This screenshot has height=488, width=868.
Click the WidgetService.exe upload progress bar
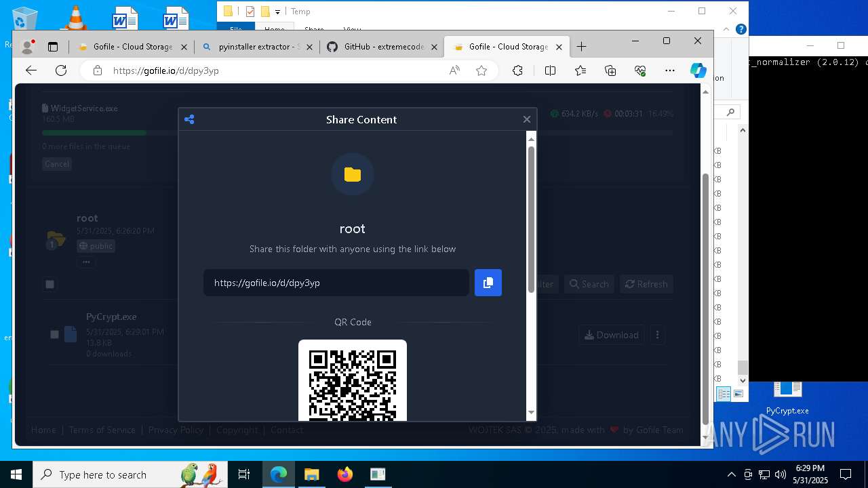click(357, 133)
